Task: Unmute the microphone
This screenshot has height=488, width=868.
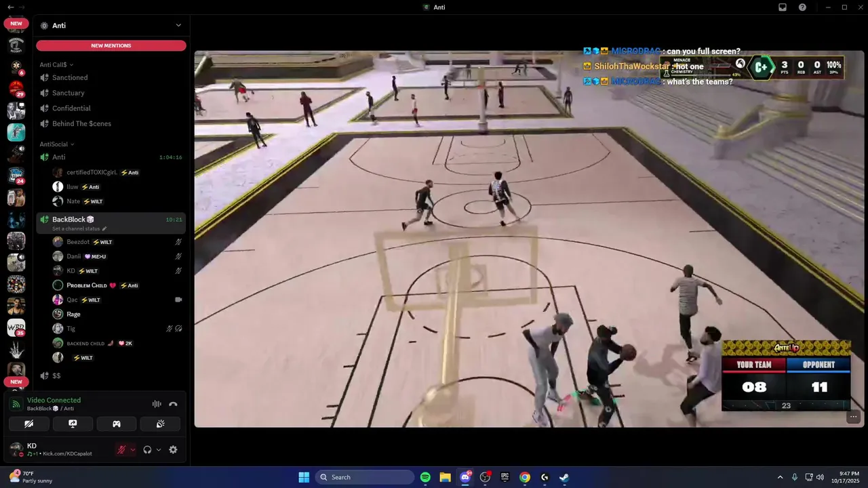Action: click(122, 449)
